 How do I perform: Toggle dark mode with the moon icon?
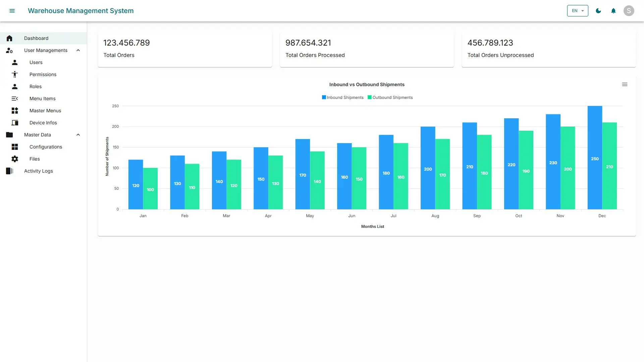598,11
